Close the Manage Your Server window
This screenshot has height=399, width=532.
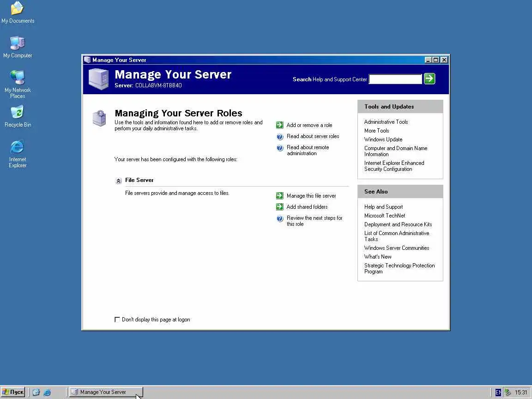point(444,60)
